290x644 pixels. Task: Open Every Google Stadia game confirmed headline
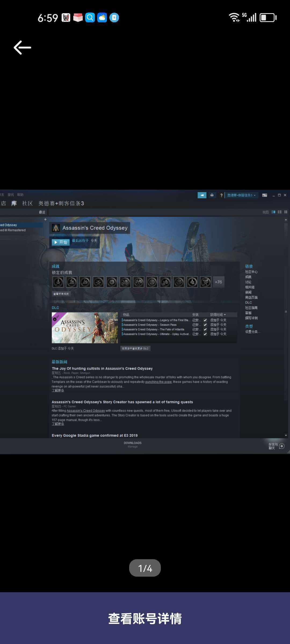click(95, 435)
